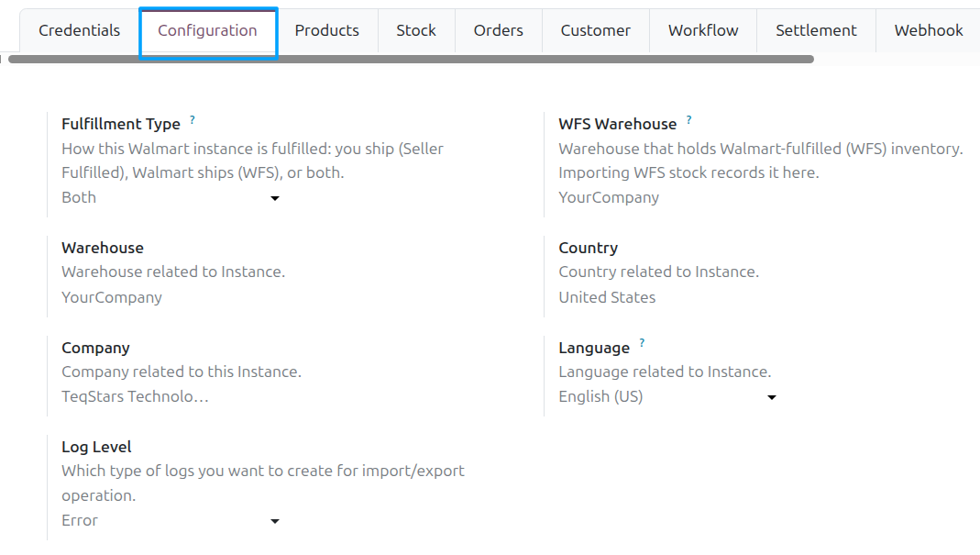Click the WFS Warehouse field showing YourCompany
The image size is (980, 555).
click(x=609, y=198)
